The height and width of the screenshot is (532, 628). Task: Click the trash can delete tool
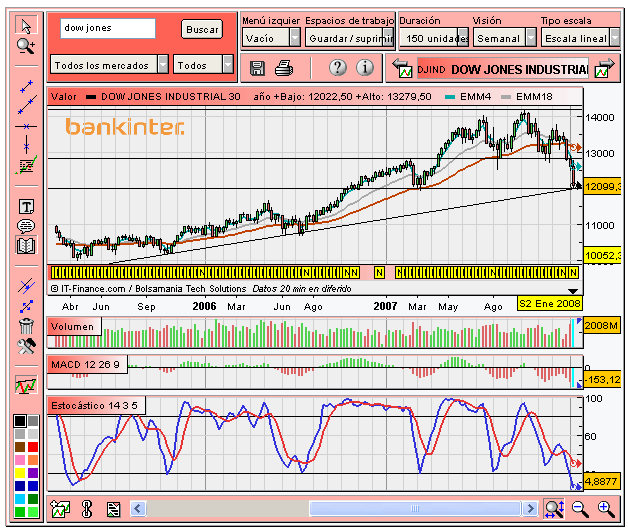pos(26,326)
